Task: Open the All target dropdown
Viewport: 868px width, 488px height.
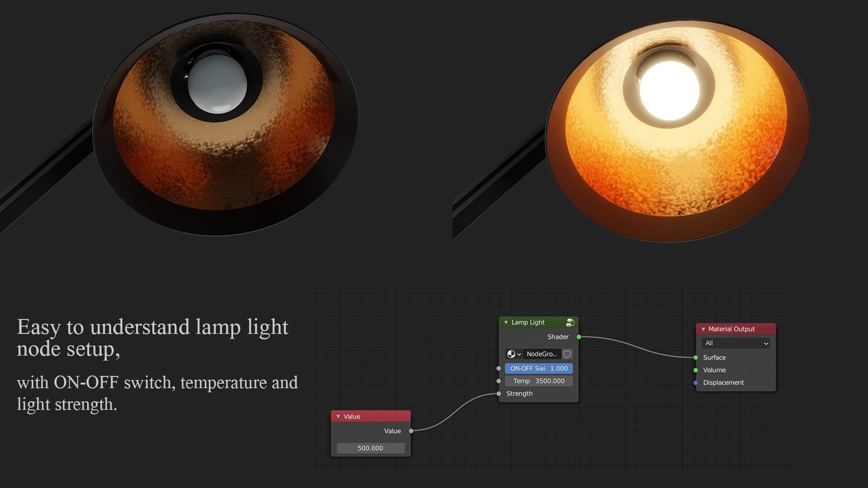Action: (736, 343)
